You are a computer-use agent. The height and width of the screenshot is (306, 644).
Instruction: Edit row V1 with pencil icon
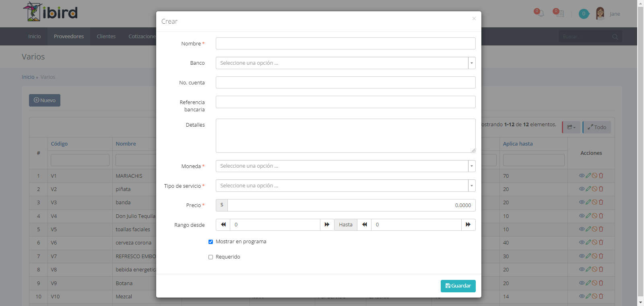[x=588, y=176]
